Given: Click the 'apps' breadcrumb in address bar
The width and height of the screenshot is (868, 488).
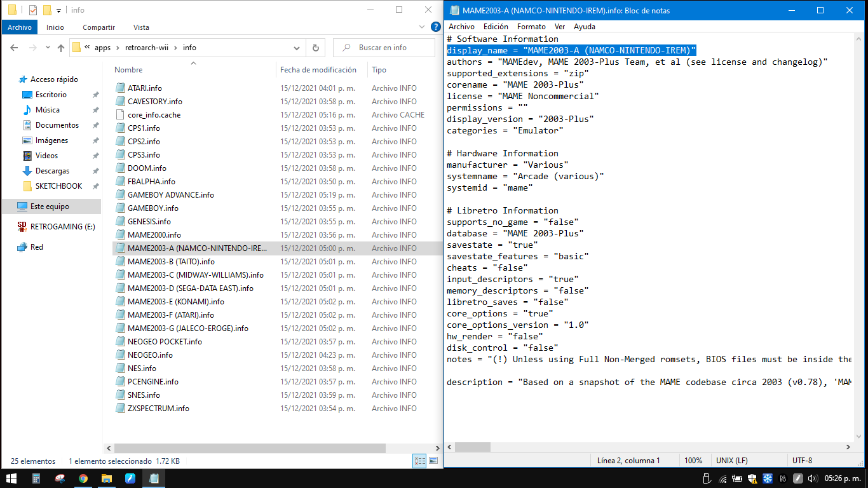Looking at the screenshot, I should coord(102,48).
